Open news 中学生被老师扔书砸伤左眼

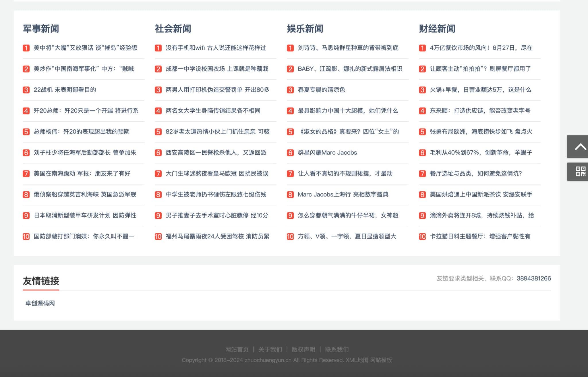(x=216, y=195)
